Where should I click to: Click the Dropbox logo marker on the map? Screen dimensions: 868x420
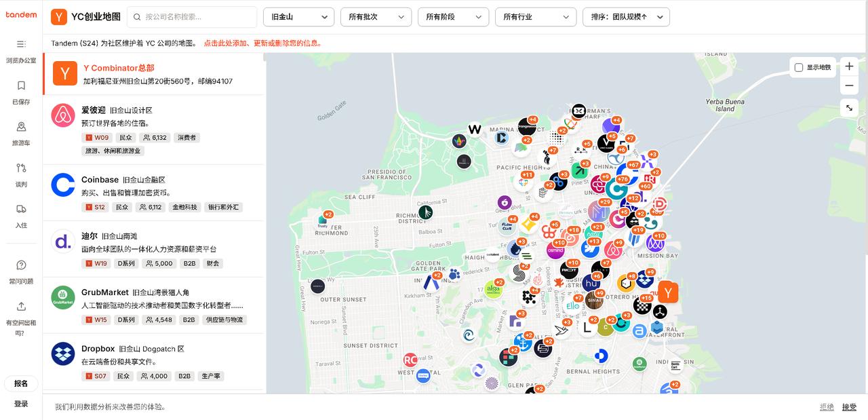[645, 279]
